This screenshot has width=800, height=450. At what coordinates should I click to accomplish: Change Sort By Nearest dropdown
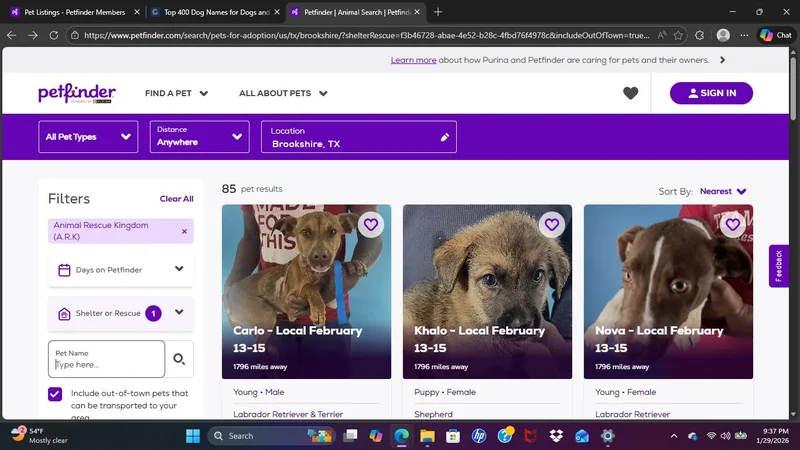(x=722, y=191)
